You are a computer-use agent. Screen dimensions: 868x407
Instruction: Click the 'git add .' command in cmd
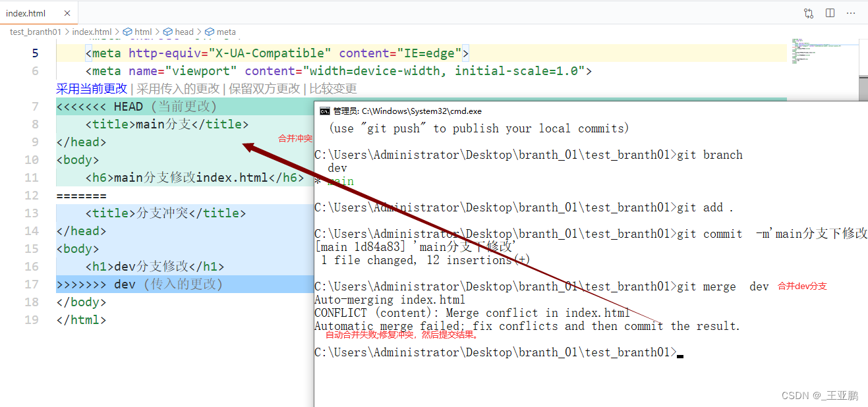[x=705, y=207]
